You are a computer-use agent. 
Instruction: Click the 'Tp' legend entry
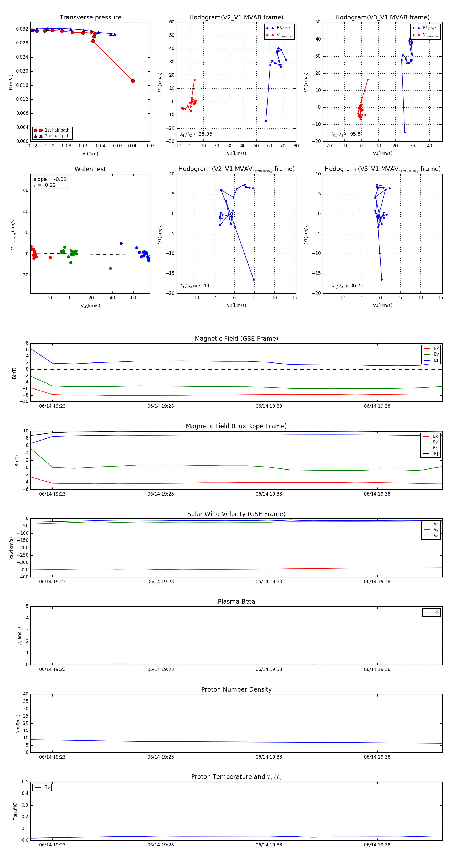click(42, 788)
